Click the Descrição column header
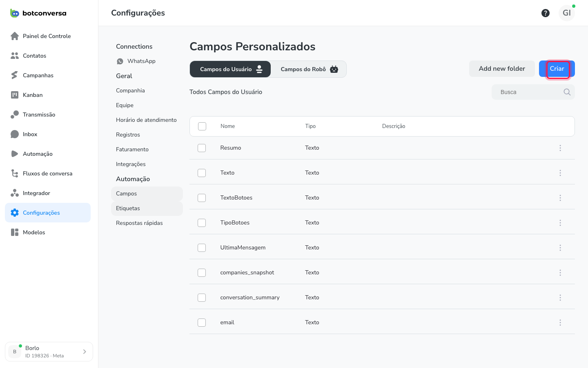 pos(394,126)
